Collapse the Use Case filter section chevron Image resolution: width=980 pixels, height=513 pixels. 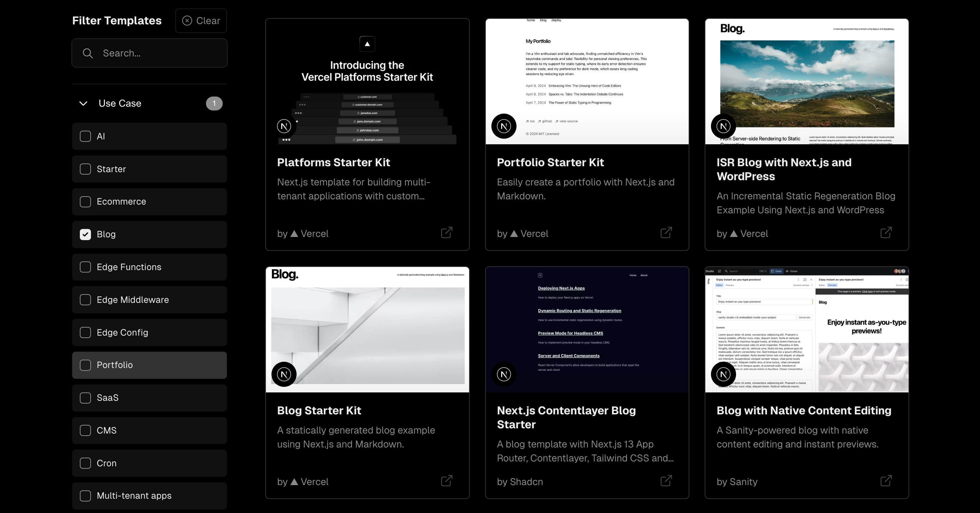[x=83, y=104]
